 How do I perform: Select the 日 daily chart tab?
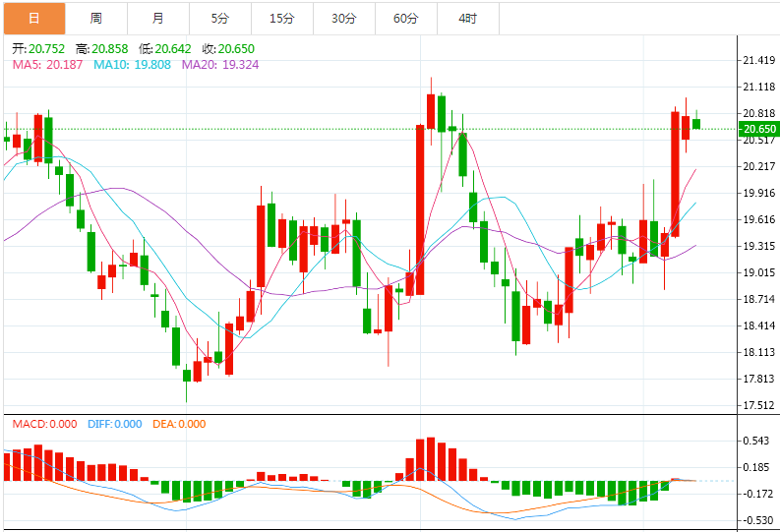coord(34,19)
